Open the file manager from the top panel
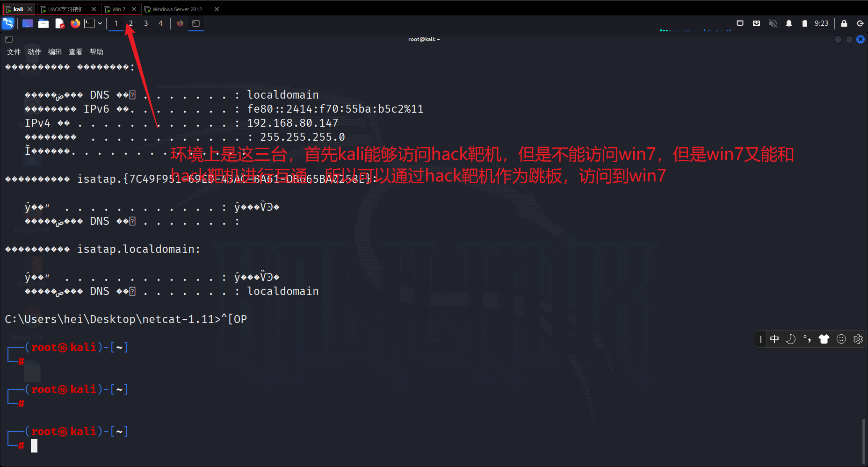Screen dimensions: 868x467 click(43, 23)
